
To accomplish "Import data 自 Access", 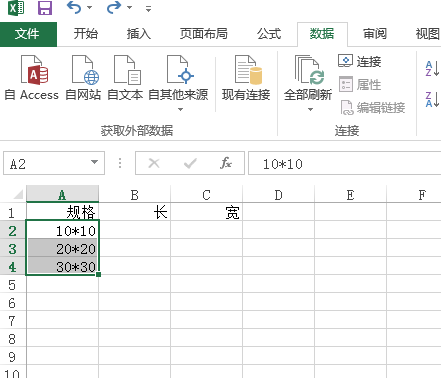I will (32, 78).
